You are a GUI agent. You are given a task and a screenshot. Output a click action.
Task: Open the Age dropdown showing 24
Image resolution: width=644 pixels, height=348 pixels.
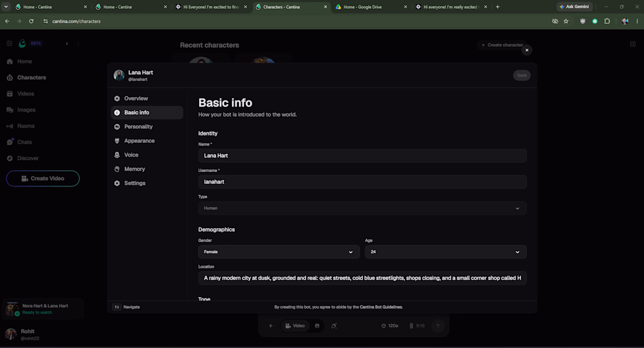click(x=446, y=252)
